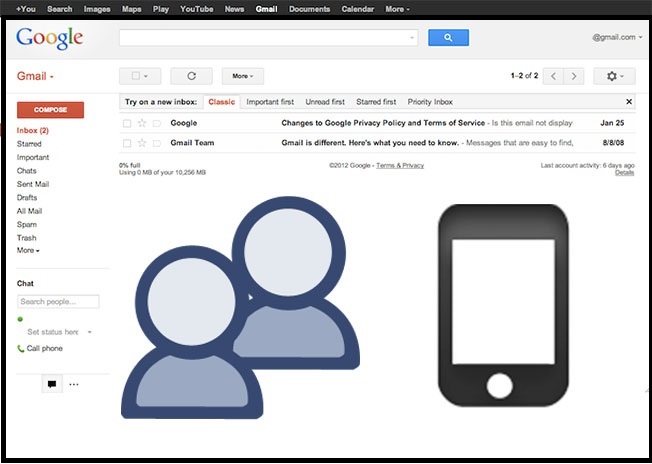Open Documents in the top bar
This screenshot has width=652, height=464.
coord(309,9)
